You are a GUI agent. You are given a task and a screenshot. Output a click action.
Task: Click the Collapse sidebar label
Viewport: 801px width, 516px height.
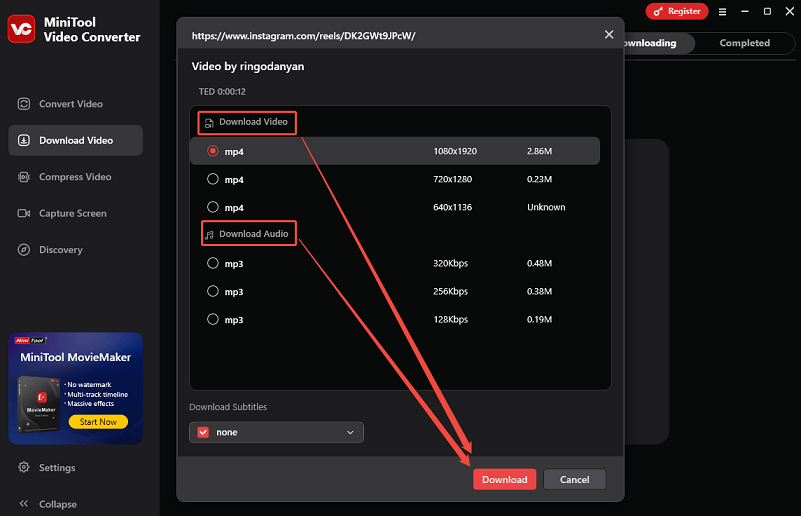[x=58, y=504]
